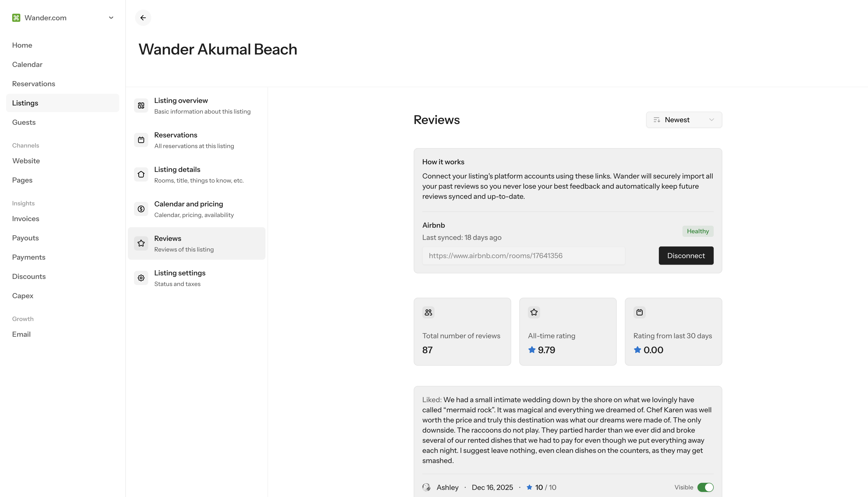Toggle off Visible switch on Ashley's review
Image resolution: width=868 pixels, height=497 pixels.
click(x=705, y=487)
